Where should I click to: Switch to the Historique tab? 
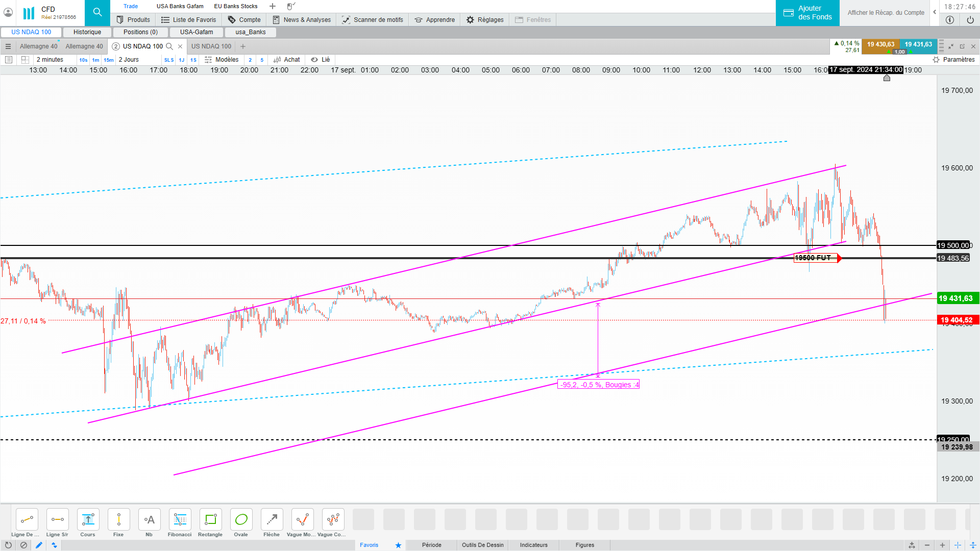point(87,32)
